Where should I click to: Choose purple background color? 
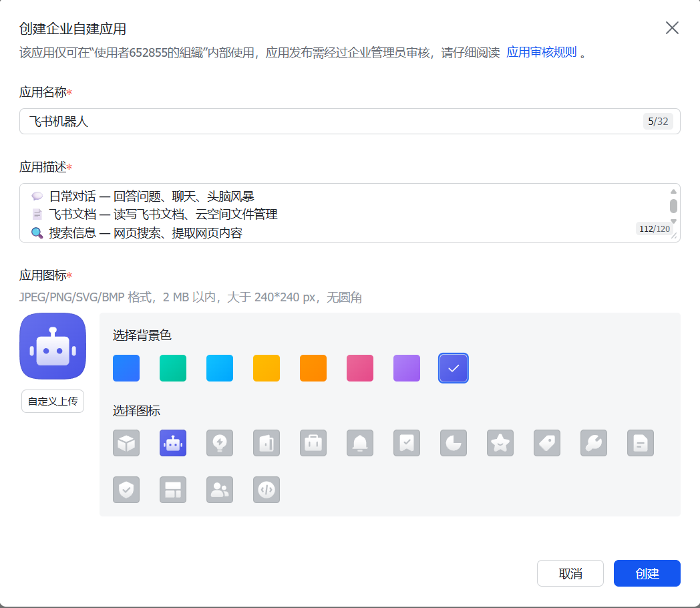pos(407,368)
